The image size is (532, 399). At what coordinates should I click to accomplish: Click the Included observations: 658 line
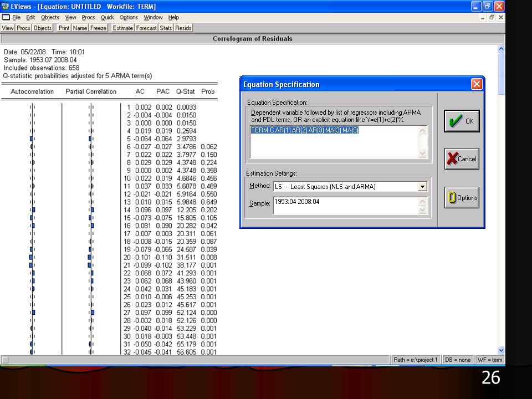[42, 68]
